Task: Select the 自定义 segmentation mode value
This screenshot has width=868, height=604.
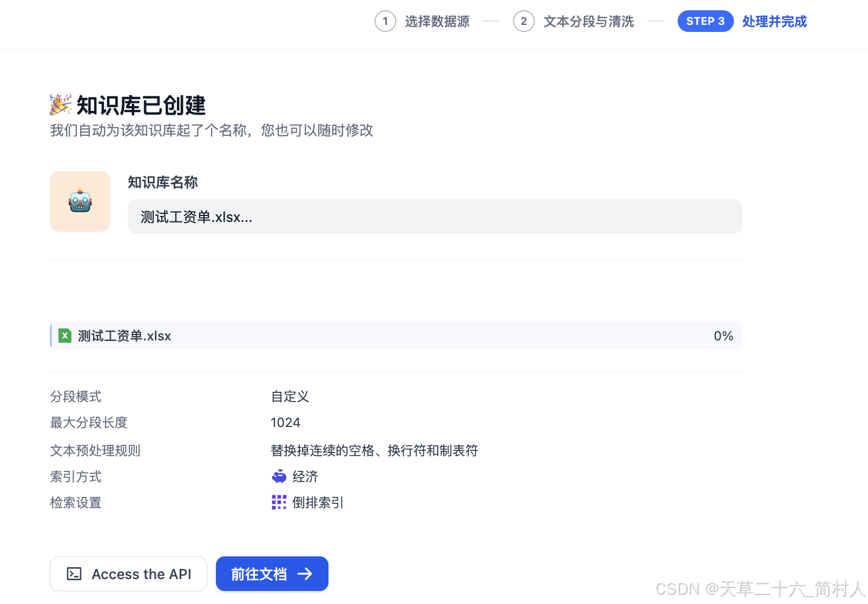Action: [x=290, y=397]
